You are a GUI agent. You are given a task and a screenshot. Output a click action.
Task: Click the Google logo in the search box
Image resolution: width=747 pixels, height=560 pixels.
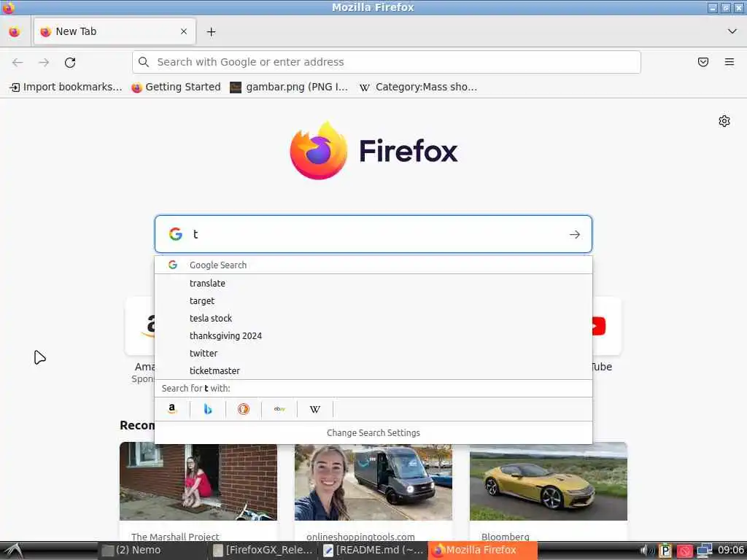tap(175, 234)
